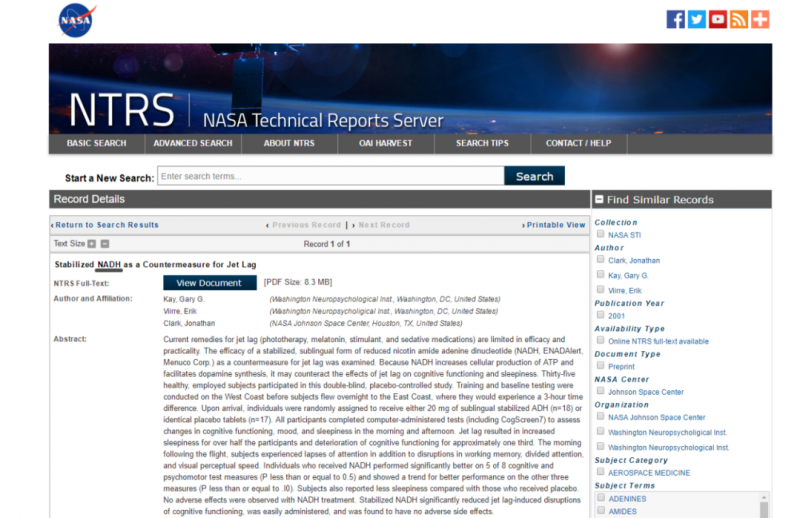Image resolution: width=800 pixels, height=518 pixels.
Task: Open NASA's Facebook page icon
Action: (x=676, y=19)
